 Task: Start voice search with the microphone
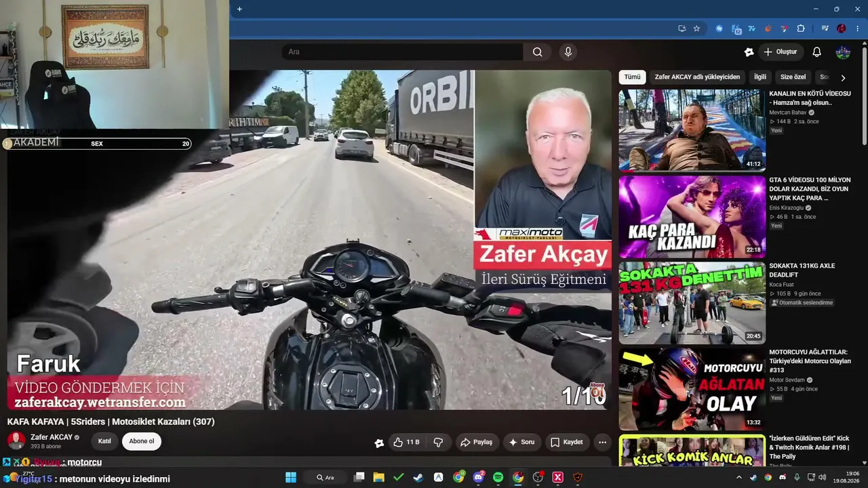[x=568, y=52]
